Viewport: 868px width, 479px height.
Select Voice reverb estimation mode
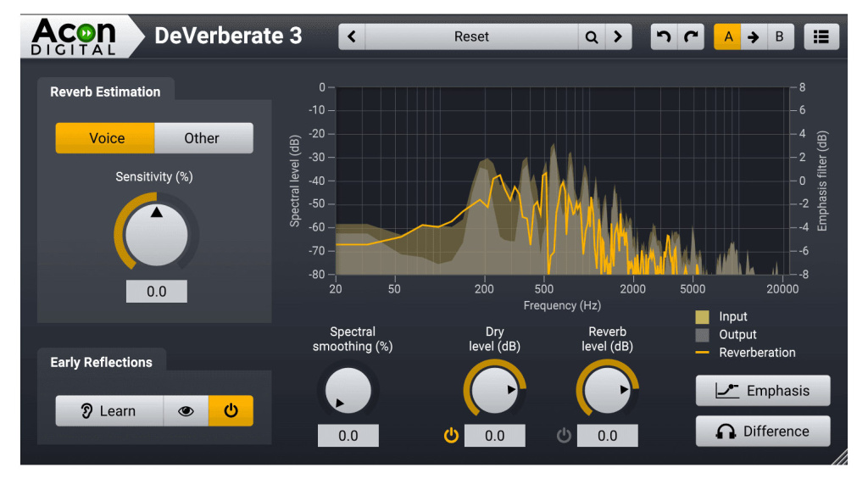tap(106, 138)
